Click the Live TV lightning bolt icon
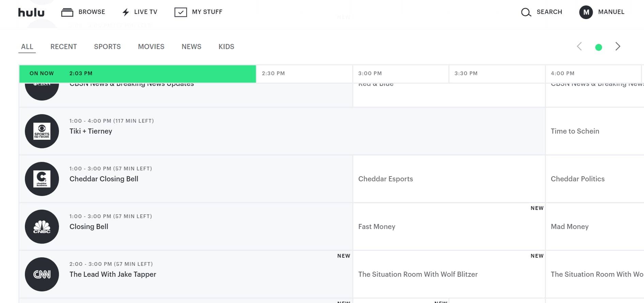The image size is (644, 303). tap(126, 12)
